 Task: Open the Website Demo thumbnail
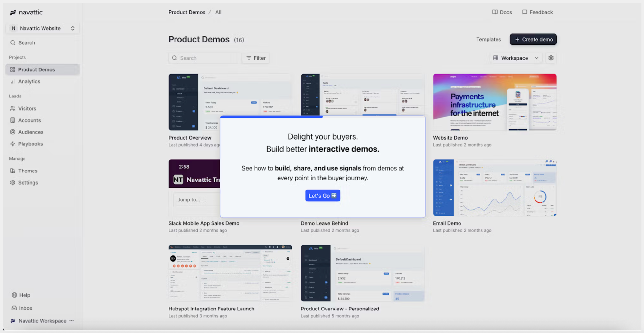(495, 102)
